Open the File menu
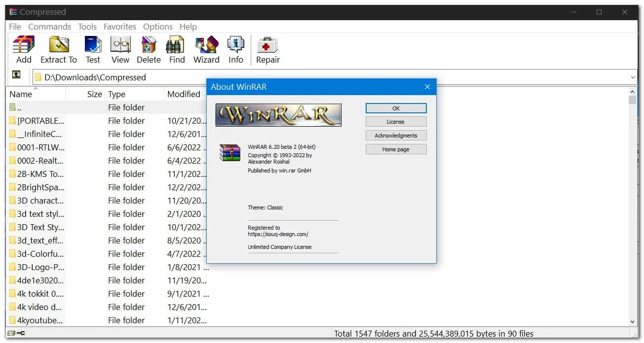The width and height of the screenshot is (644, 343). click(x=15, y=27)
